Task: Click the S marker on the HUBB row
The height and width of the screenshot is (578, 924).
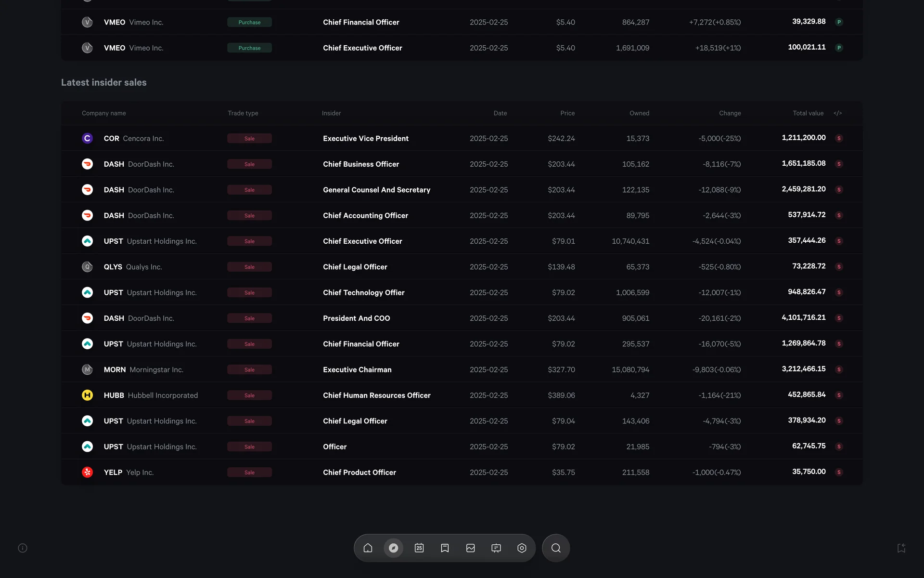Action: point(839,395)
